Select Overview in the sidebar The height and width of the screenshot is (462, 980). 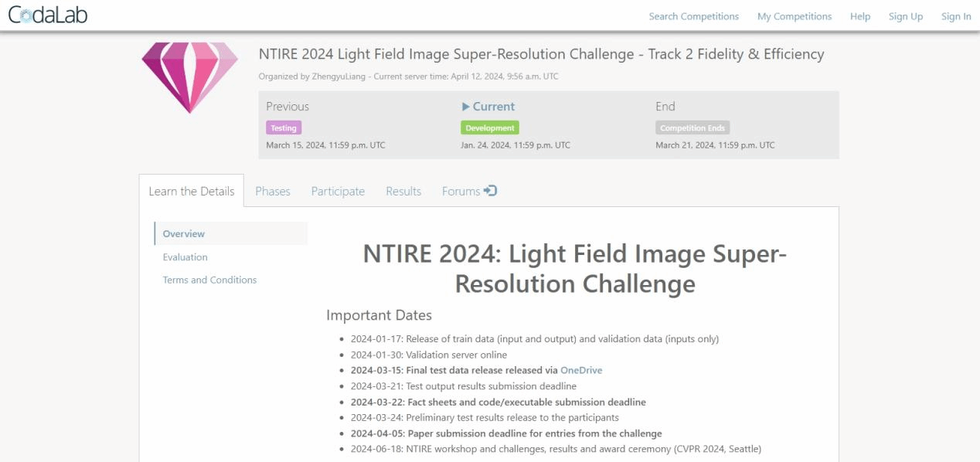[184, 233]
